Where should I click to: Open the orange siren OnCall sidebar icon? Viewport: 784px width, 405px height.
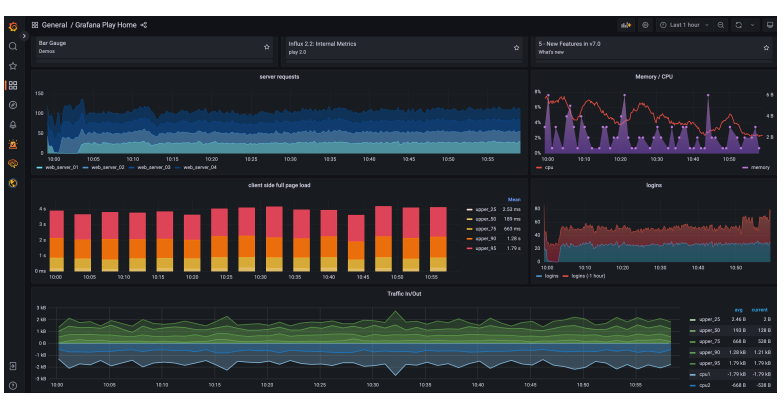click(14, 144)
